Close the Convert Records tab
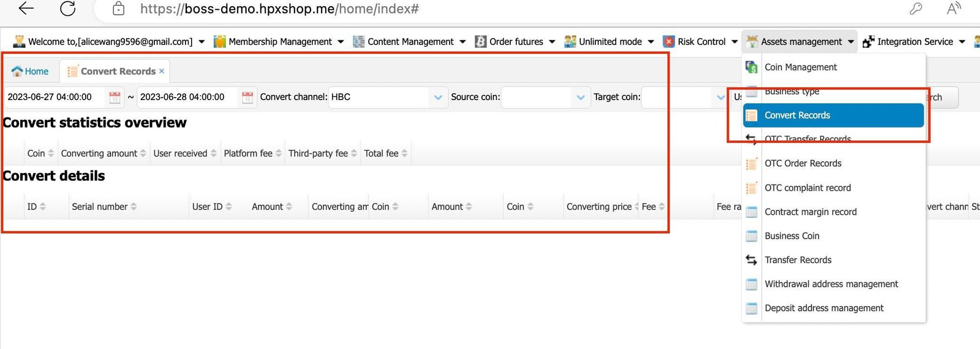The width and height of the screenshot is (980, 349). (162, 71)
